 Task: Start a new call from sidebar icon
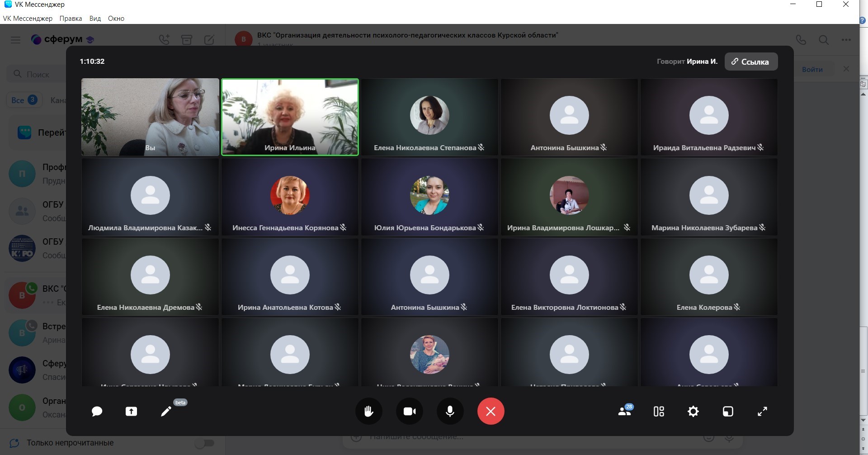164,40
